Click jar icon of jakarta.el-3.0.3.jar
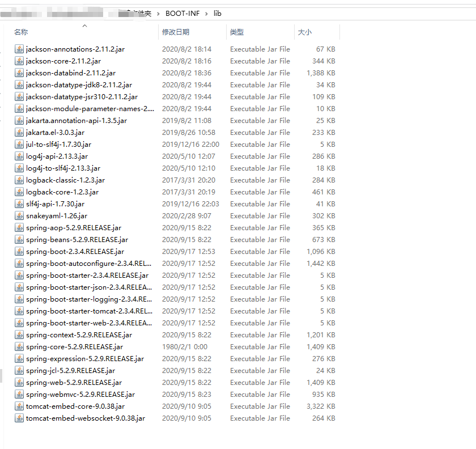This screenshot has height=449, width=476. [19, 133]
